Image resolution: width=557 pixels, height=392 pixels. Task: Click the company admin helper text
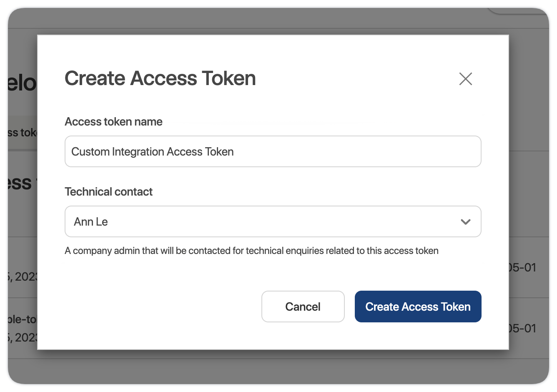tap(251, 251)
